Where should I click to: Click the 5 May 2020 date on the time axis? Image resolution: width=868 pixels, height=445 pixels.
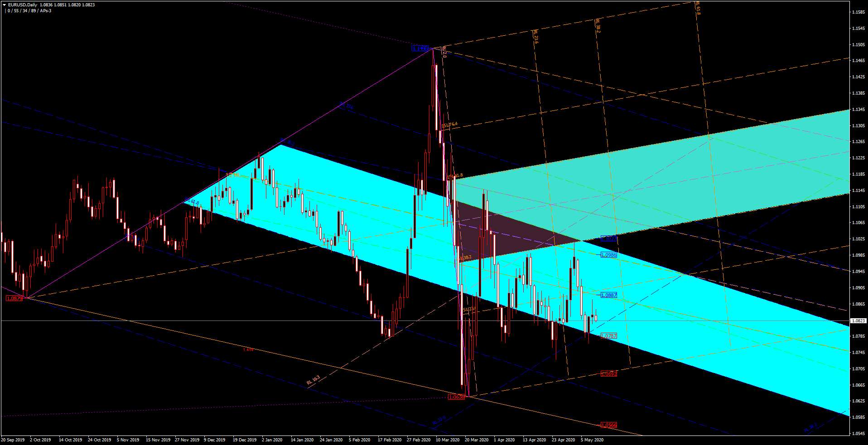click(x=592, y=440)
